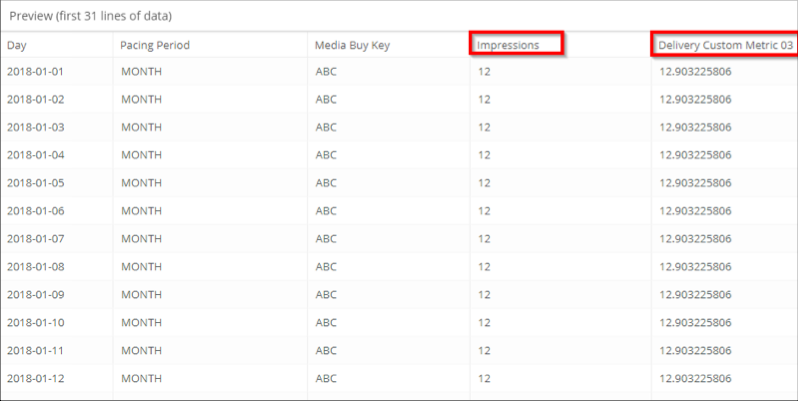The image size is (798, 401).
Task: Click ABC in the 2018-01-11 row
Action: click(x=326, y=351)
